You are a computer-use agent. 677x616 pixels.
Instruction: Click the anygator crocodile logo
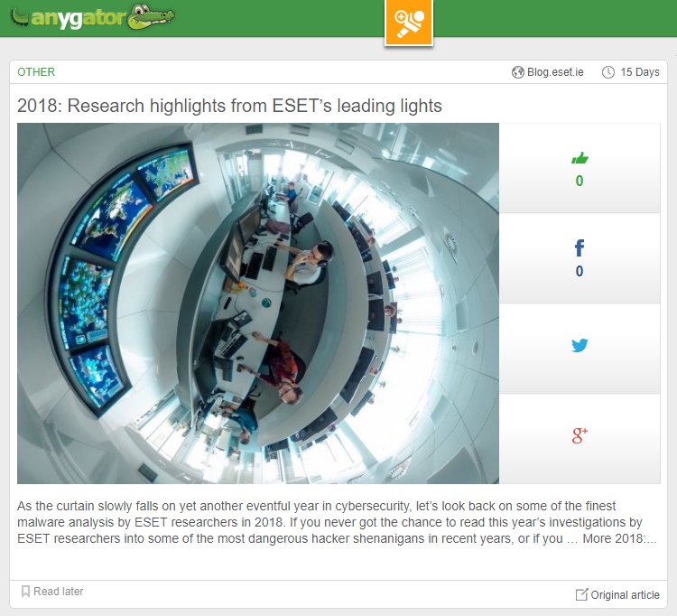(x=92, y=18)
